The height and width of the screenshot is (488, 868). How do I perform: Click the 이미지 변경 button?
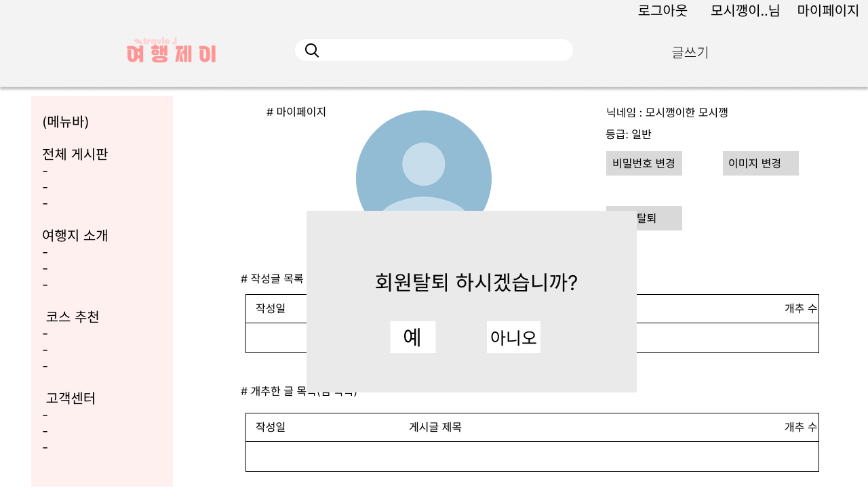click(760, 163)
